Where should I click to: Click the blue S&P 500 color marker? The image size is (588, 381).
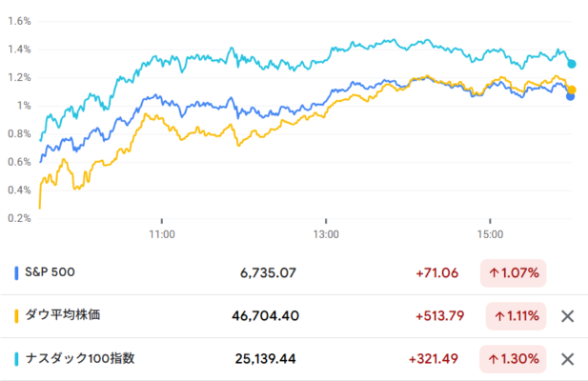click(x=17, y=273)
